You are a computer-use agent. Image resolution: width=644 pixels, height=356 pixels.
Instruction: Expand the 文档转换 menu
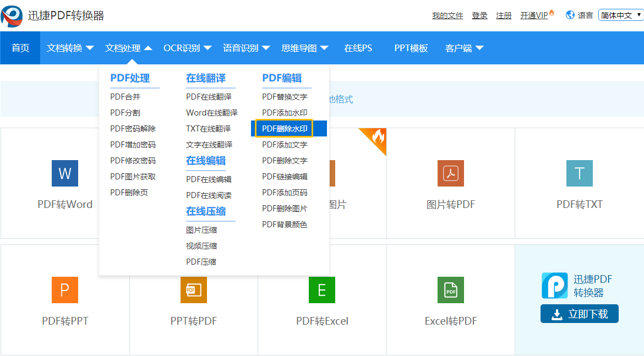[70, 48]
